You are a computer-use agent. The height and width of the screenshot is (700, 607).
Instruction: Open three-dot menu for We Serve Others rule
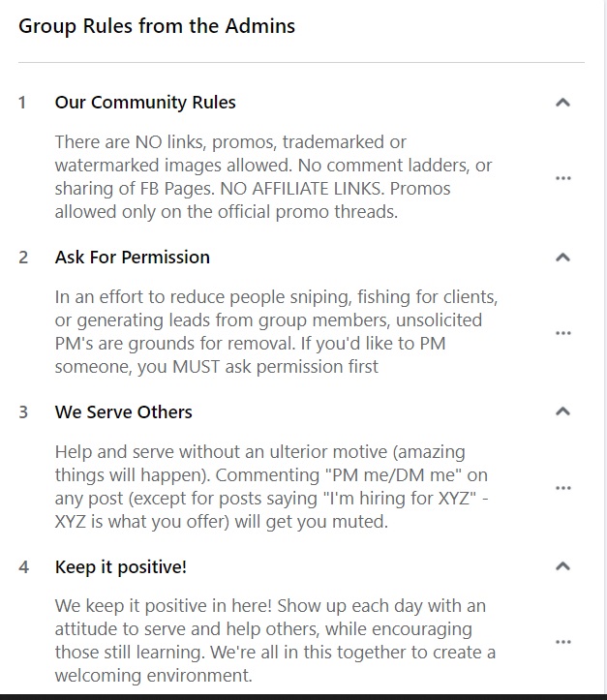(562, 488)
